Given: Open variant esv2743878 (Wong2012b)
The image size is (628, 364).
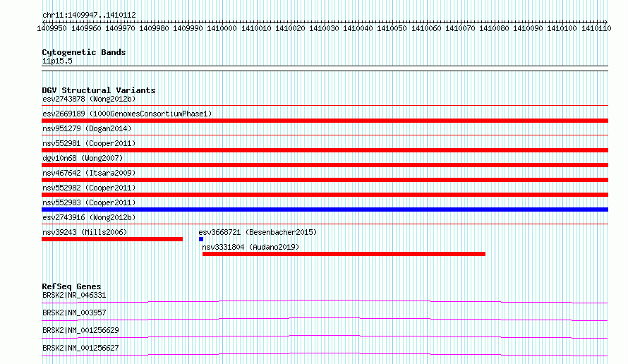Looking at the screenshot, I should coord(89,99).
